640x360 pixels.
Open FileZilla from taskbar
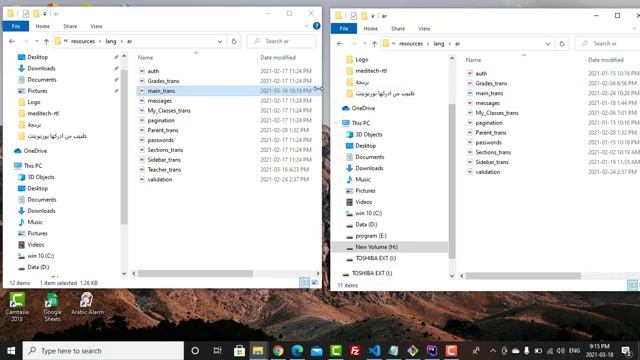[x=355, y=351]
